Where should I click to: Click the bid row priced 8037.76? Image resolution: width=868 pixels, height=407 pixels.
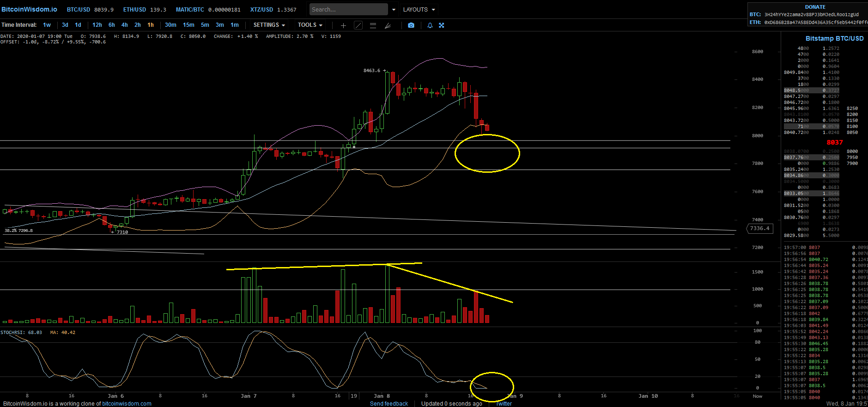pos(812,158)
